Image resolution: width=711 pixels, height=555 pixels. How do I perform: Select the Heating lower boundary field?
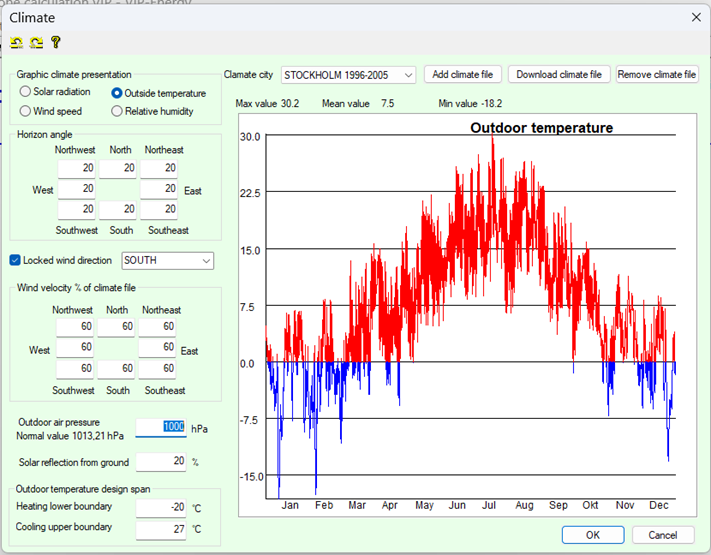click(x=161, y=507)
